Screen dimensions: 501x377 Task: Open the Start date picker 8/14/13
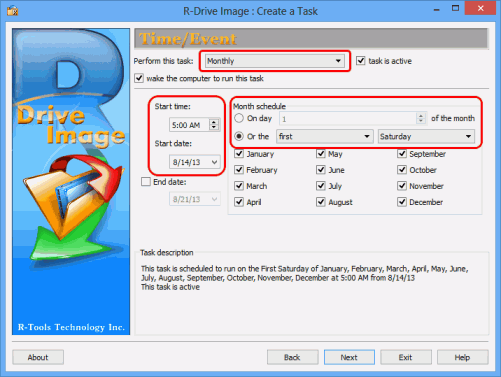[x=195, y=162]
